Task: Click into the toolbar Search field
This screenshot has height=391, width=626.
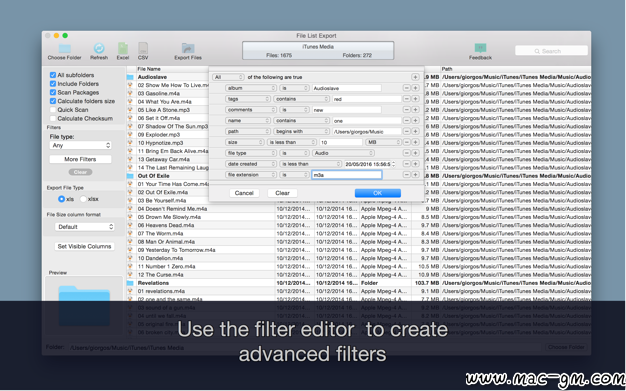Action: pyautogui.click(x=551, y=51)
